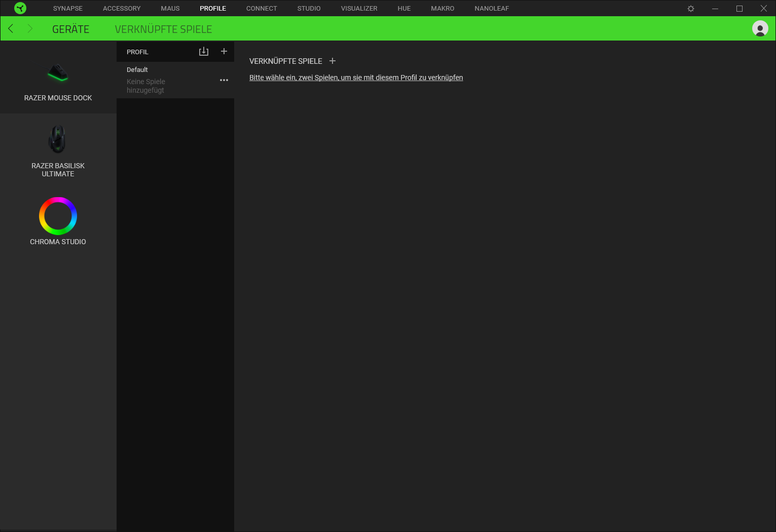Go back with the left arrow
This screenshot has height=532, width=776.
(11, 28)
